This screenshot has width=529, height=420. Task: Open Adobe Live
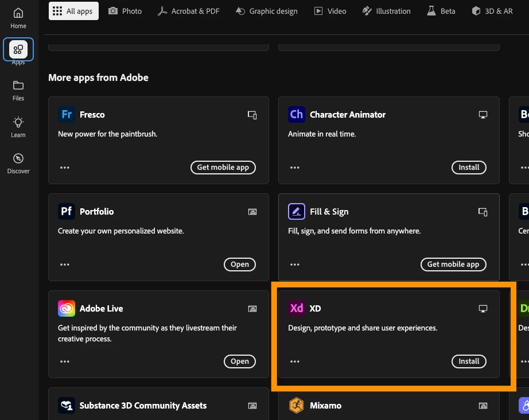tap(239, 361)
